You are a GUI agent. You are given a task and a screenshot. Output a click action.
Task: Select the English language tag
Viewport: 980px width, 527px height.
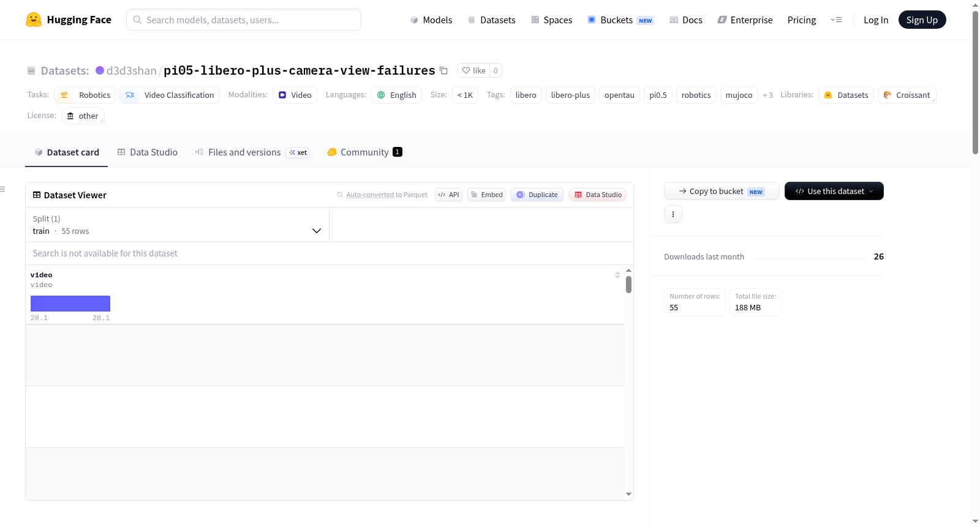(396, 95)
